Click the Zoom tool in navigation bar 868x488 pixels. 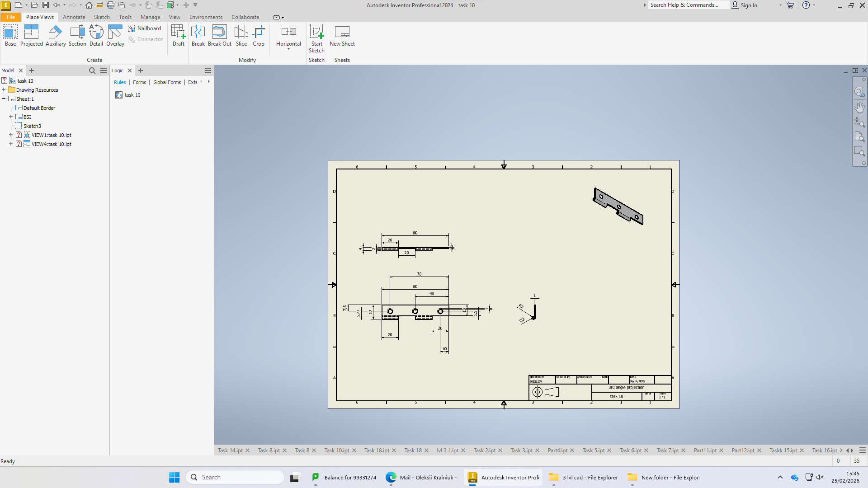click(859, 122)
